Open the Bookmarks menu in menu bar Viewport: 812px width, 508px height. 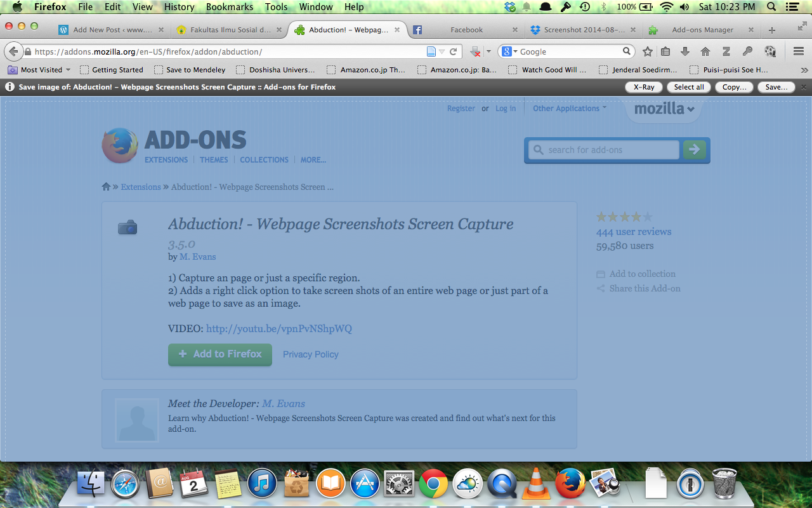coord(230,7)
